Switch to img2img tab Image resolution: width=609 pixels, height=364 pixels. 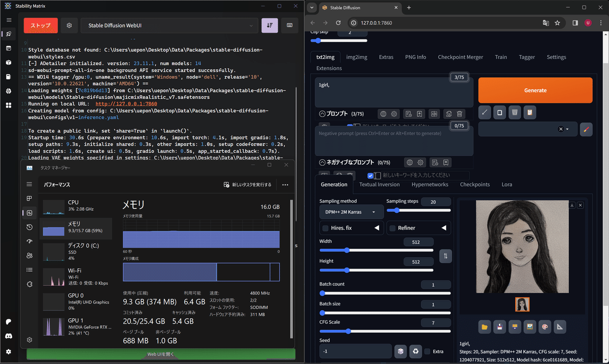357,57
